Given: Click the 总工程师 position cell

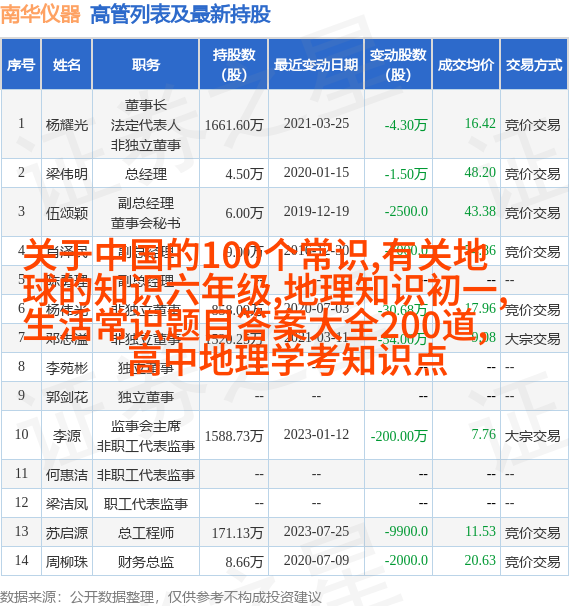Looking at the screenshot, I should point(146,533).
